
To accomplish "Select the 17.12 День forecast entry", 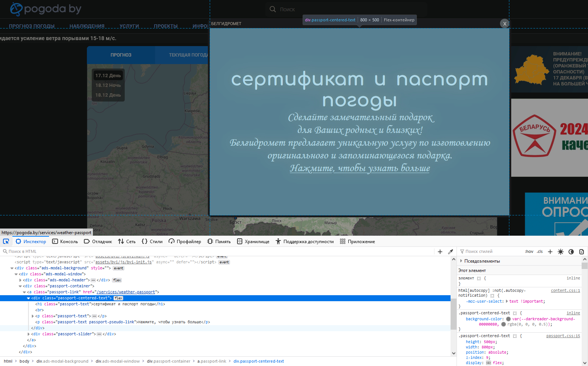I will tap(108, 76).
